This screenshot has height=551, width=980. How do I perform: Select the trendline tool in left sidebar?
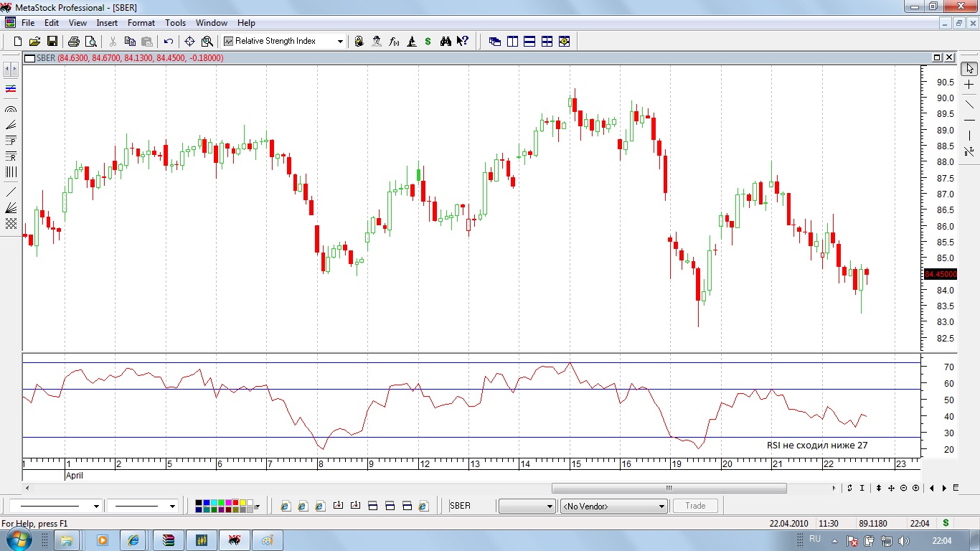(11, 192)
